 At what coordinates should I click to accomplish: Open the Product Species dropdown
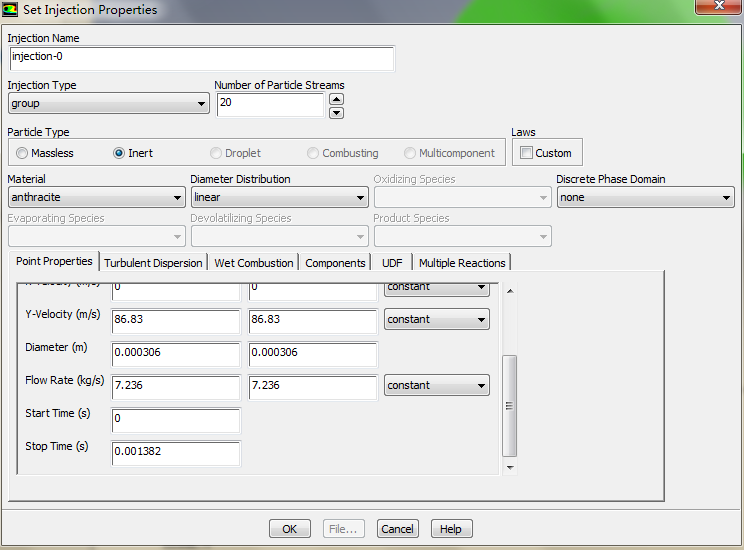pos(463,236)
